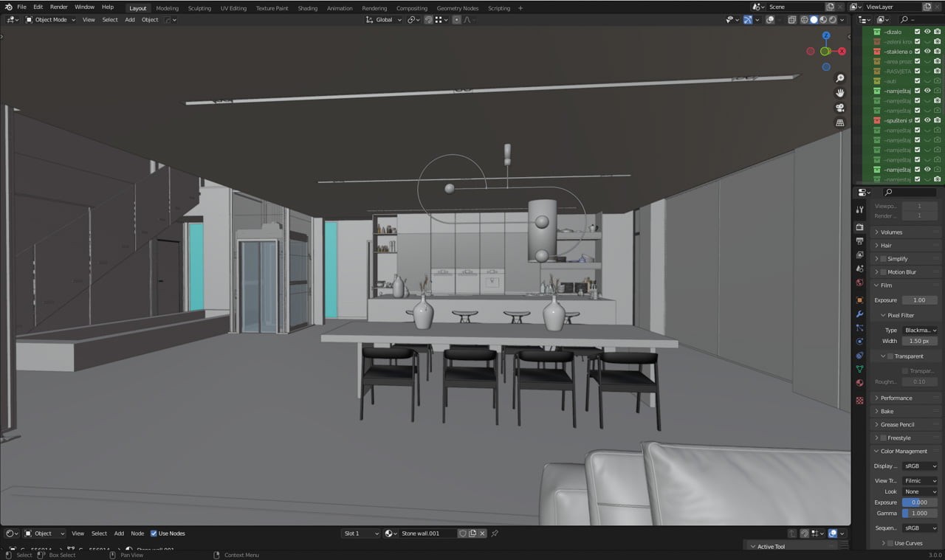The image size is (945, 560).
Task: Click the Add button in viewport header
Action: pyautogui.click(x=129, y=20)
